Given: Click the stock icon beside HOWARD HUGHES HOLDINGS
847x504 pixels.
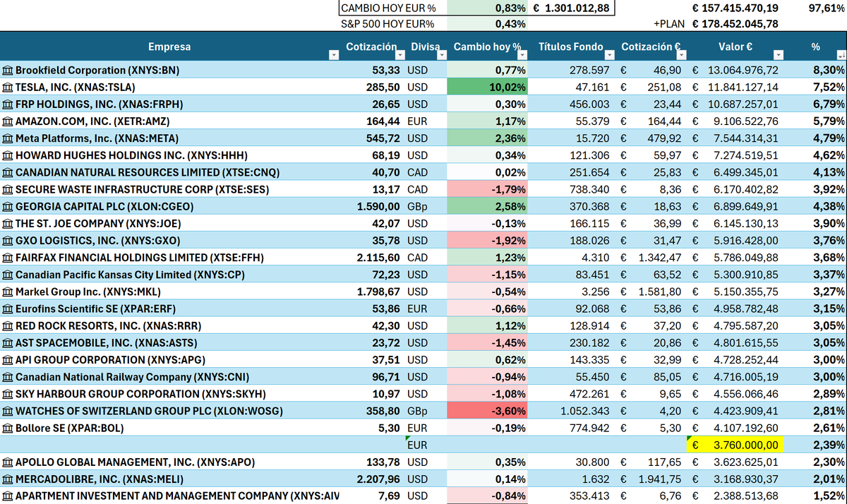Looking at the screenshot, I should [8, 155].
